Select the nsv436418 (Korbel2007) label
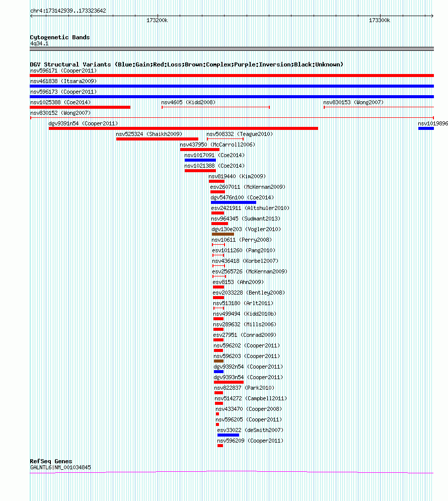448x501 pixels. [x=245, y=261]
